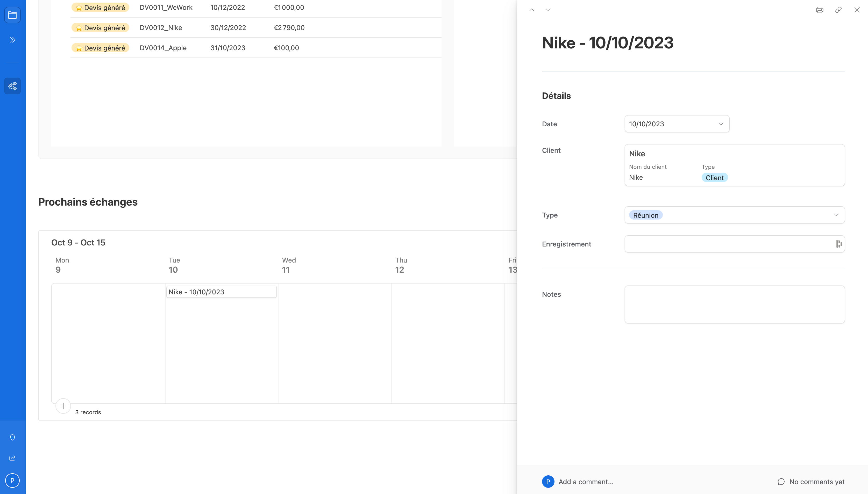Screen dimensions: 868x494
Task: Print the record with the printer icon
Action: click(x=820, y=10)
